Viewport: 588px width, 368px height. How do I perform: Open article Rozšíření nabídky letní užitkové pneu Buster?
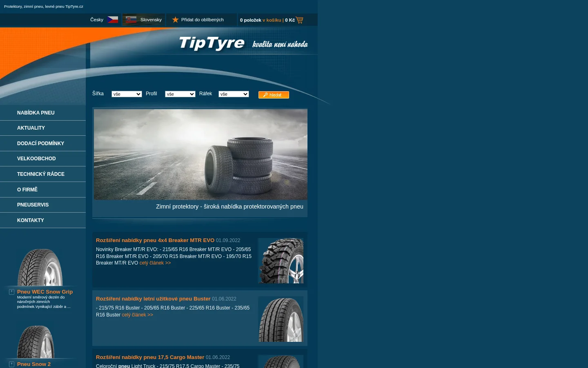(x=153, y=299)
